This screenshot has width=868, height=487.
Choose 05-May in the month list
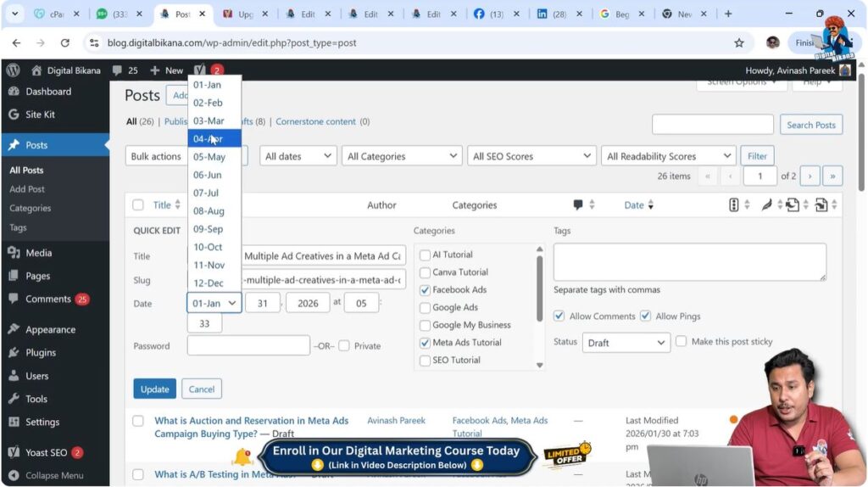tap(214, 157)
